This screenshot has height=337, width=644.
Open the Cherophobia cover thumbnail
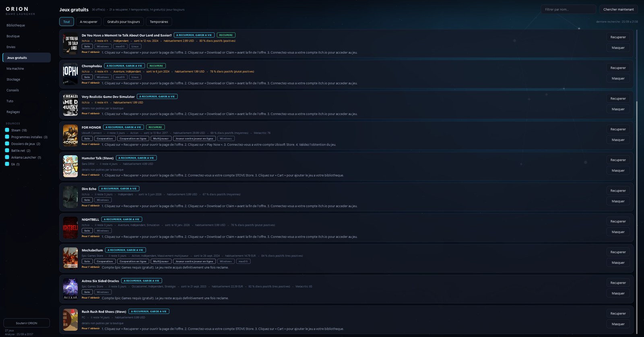(x=70, y=74)
